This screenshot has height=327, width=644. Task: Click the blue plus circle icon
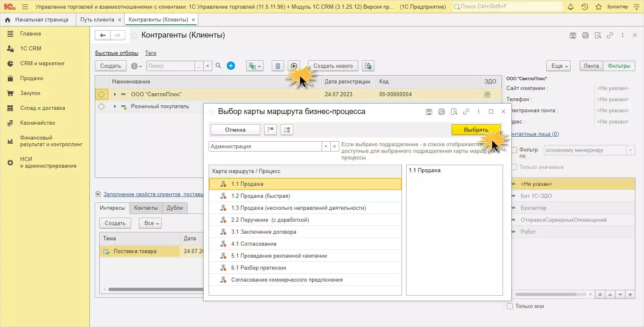[231, 66]
